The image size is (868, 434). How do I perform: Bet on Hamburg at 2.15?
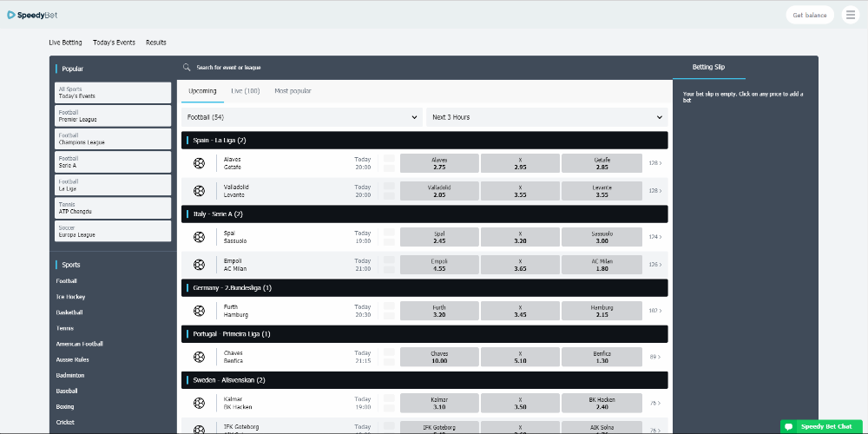[602, 311]
